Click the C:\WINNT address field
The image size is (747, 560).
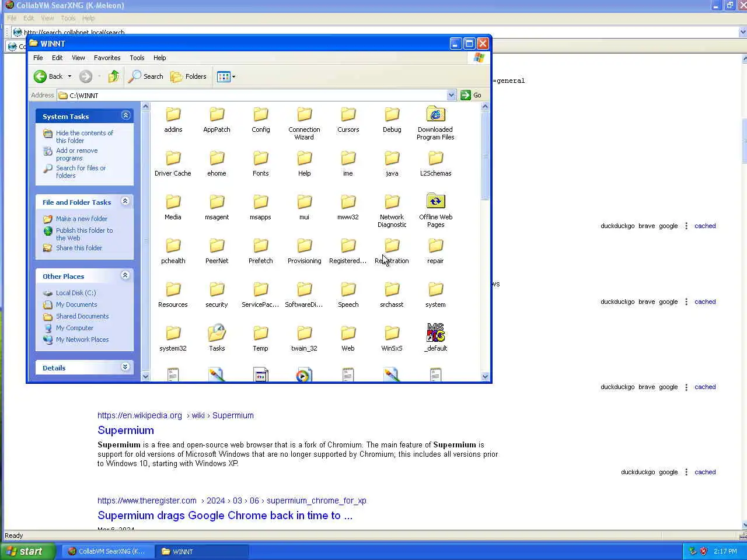tap(252, 95)
